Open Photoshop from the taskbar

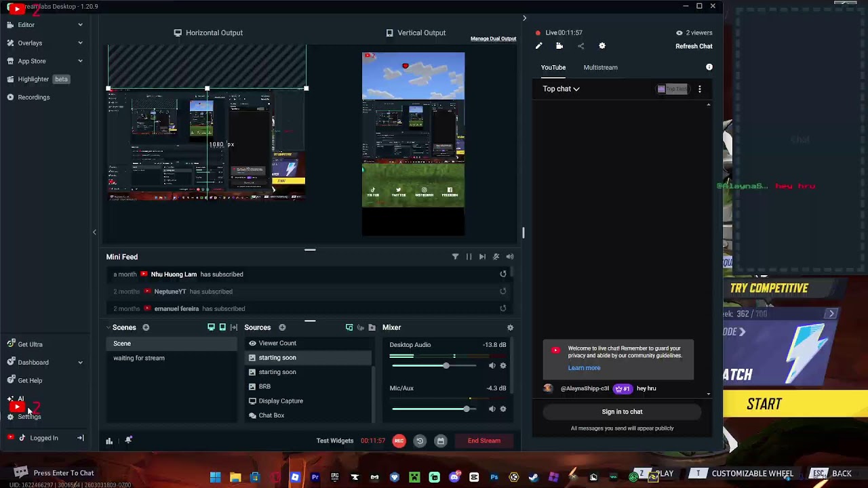pos(494,477)
